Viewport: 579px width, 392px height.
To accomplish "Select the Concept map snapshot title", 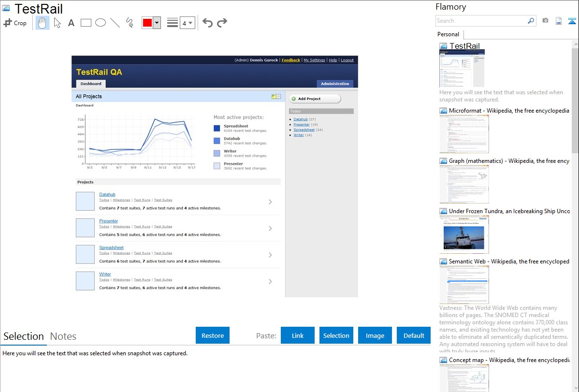I will [x=509, y=360].
